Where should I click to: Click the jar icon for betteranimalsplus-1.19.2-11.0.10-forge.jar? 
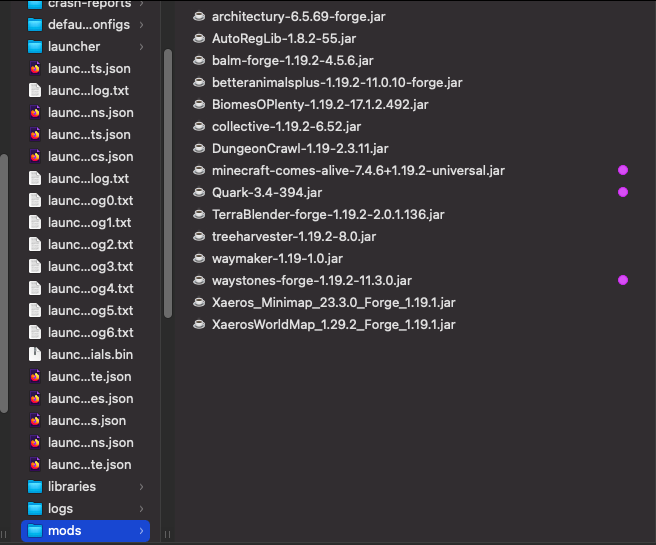[x=199, y=82]
